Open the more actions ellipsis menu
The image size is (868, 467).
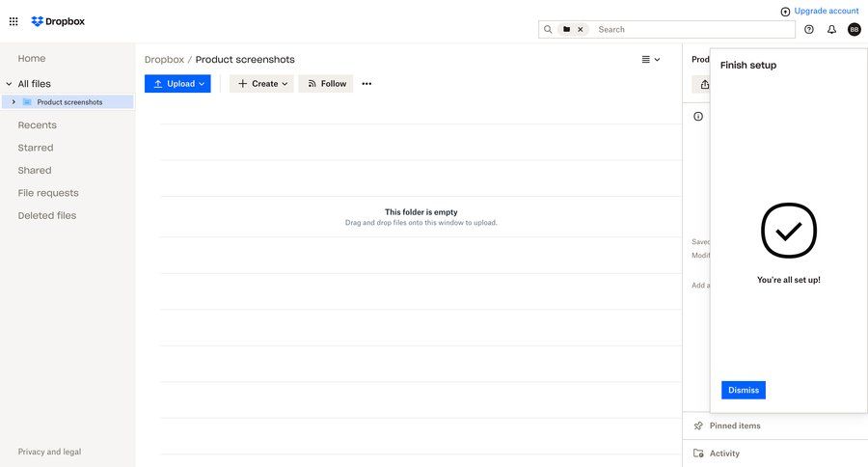[x=366, y=84]
